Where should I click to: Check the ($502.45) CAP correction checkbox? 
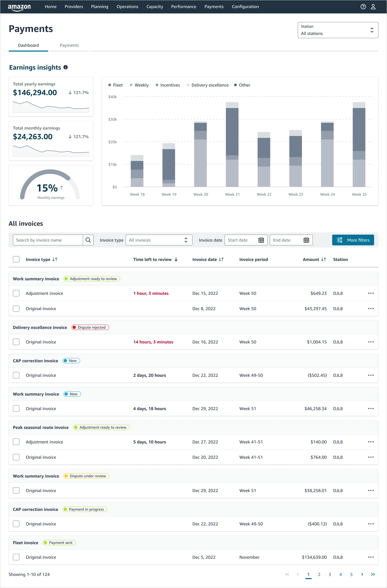(16, 375)
